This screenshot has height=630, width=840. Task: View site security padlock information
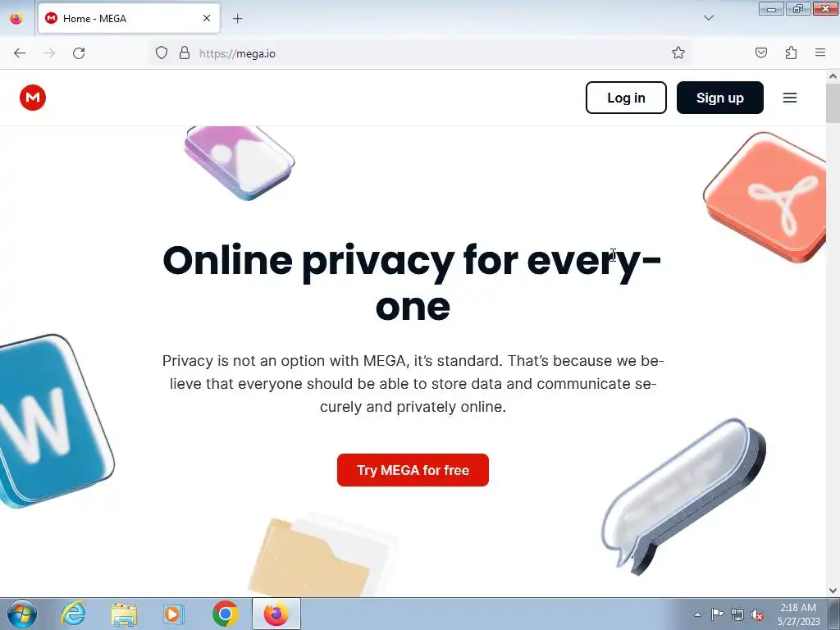pyautogui.click(x=185, y=52)
